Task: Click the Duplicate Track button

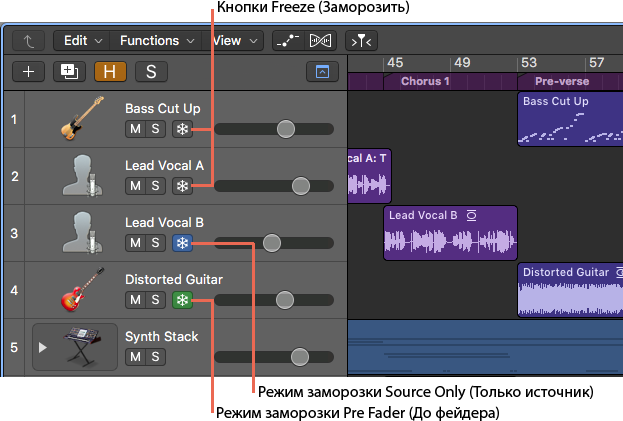Action: (x=68, y=71)
